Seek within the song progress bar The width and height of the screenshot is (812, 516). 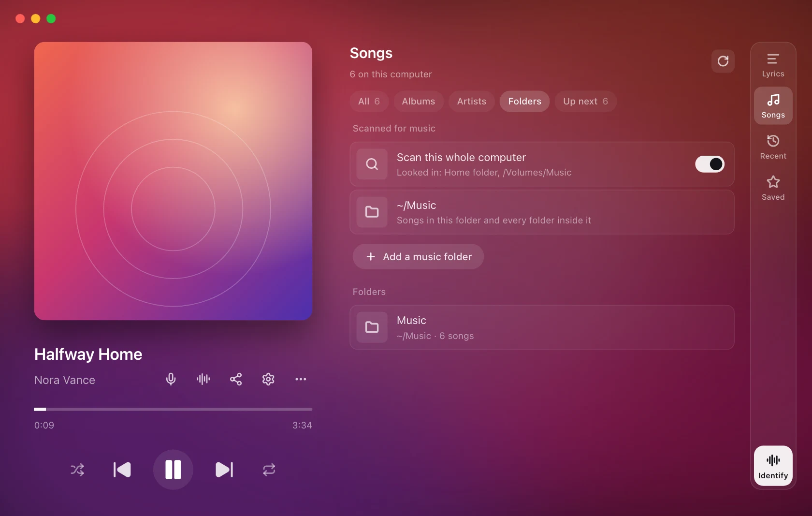pyautogui.click(x=173, y=409)
